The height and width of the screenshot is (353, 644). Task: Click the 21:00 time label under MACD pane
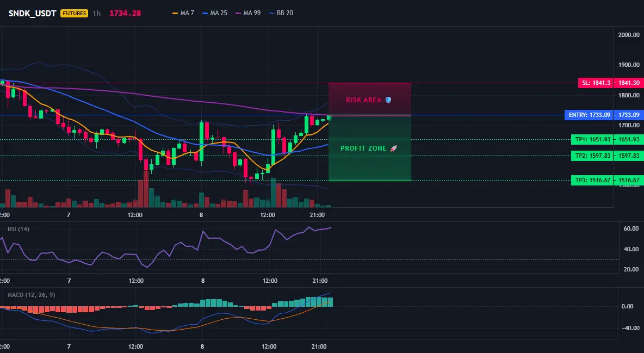[x=319, y=346]
